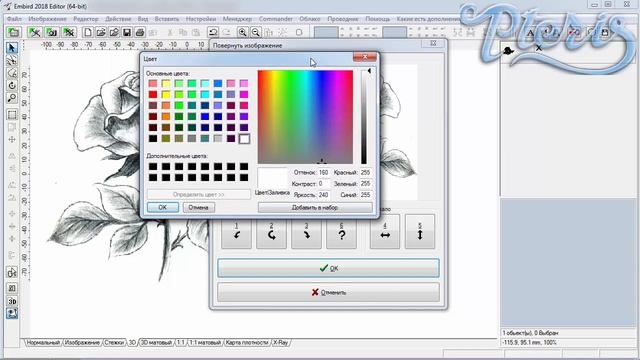640x360 pixels.
Task: Open the Настройки menu
Action: click(x=201, y=19)
